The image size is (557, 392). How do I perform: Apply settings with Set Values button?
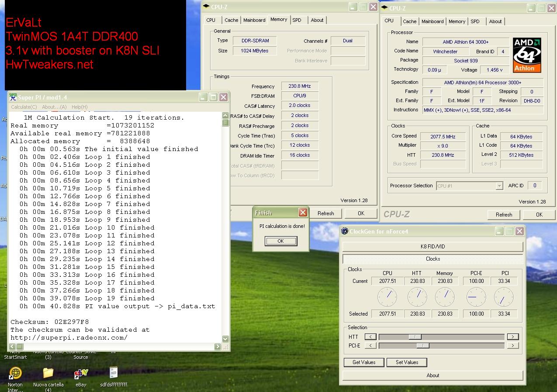point(407,362)
